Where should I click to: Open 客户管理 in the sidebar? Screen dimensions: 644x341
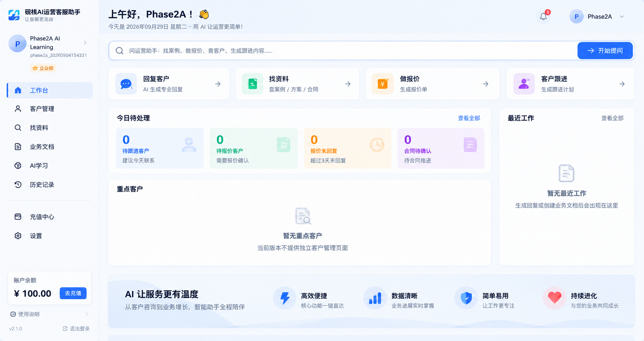[50, 109]
